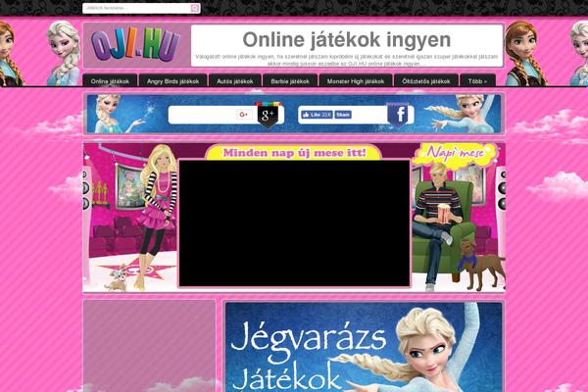Image resolution: width=588 pixels, height=392 pixels.
Task: Click the Online játékok ingyen heading
Action: pos(347,40)
